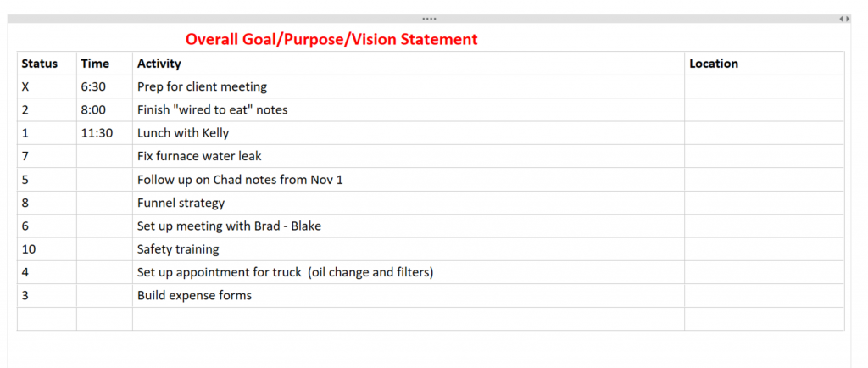The width and height of the screenshot is (868, 368).
Task: Click Set up appointment for truck cell
Action: [409, 273]
